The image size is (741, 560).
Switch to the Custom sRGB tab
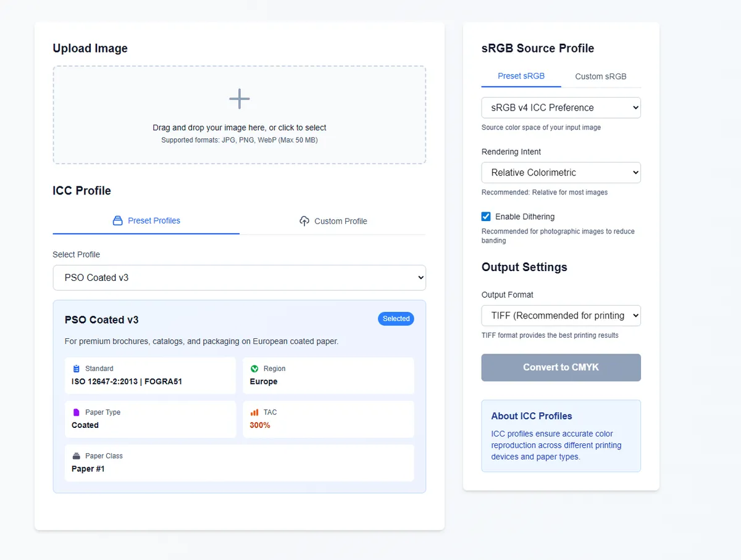click(x=601, y=77)
